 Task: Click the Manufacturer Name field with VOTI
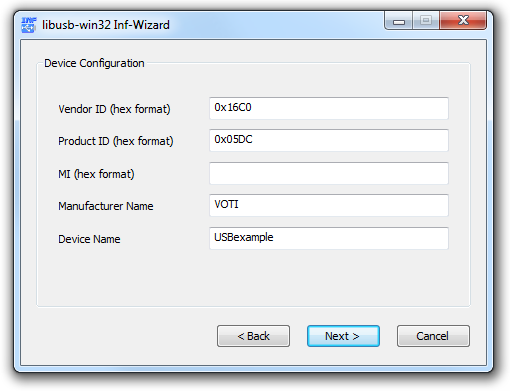pos(329,205)
